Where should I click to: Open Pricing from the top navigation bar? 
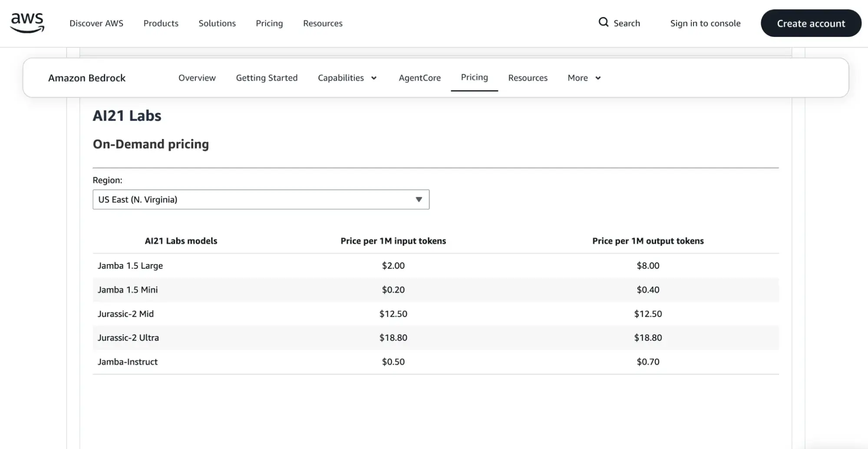coord(269,23)
